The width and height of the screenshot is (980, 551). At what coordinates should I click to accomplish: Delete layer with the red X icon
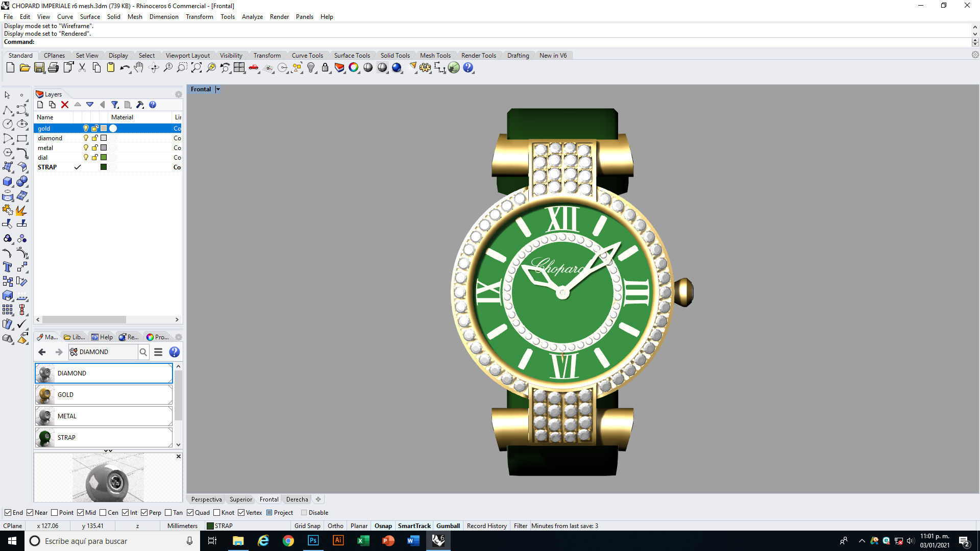tap(65, 105)
